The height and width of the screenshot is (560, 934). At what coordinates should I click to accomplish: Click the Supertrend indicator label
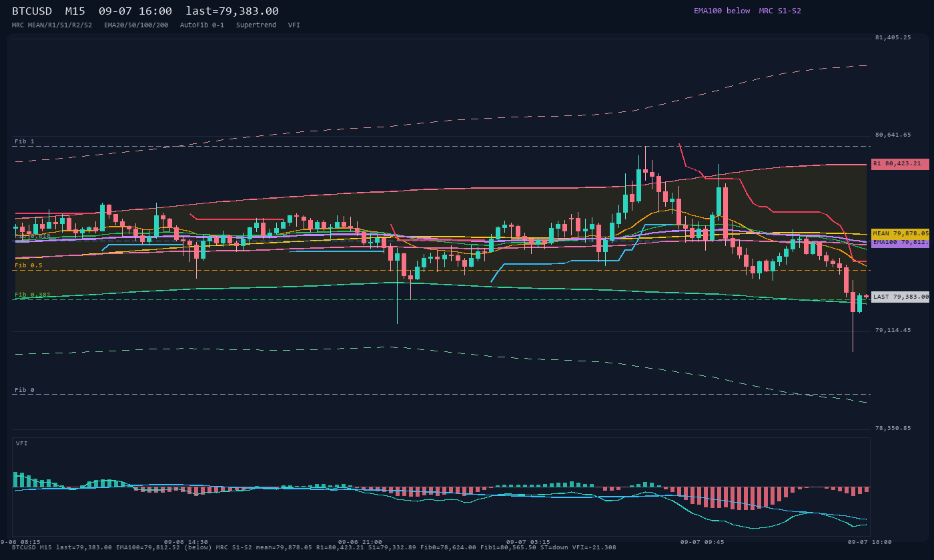(256, 25)
